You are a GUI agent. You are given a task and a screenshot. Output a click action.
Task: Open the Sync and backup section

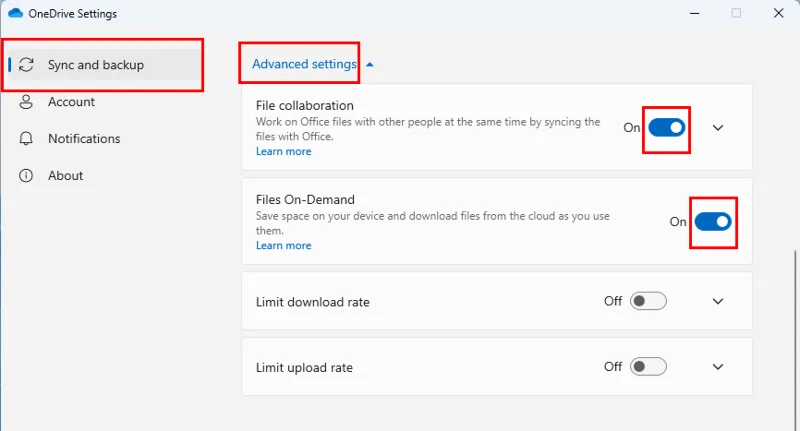pos(104,65)
